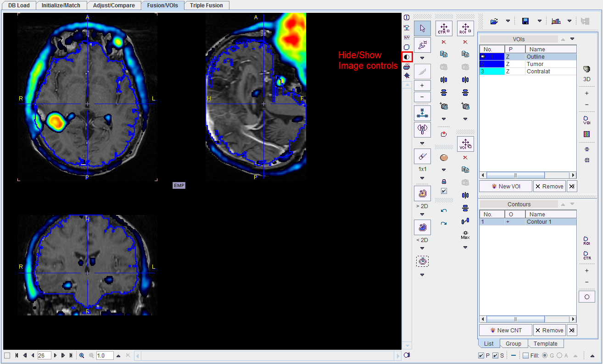603x364 pixels.
Task: Click the redo arrow icon
Action: click(444, 223)
